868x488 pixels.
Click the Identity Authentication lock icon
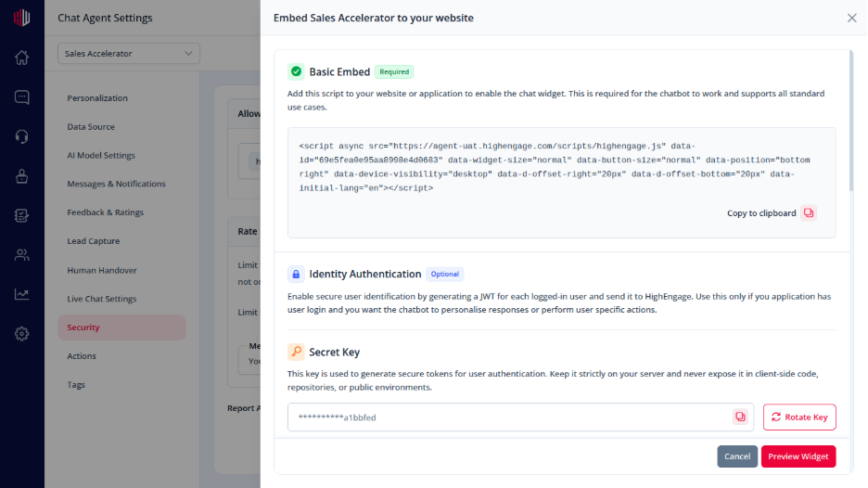click(296, 274)
